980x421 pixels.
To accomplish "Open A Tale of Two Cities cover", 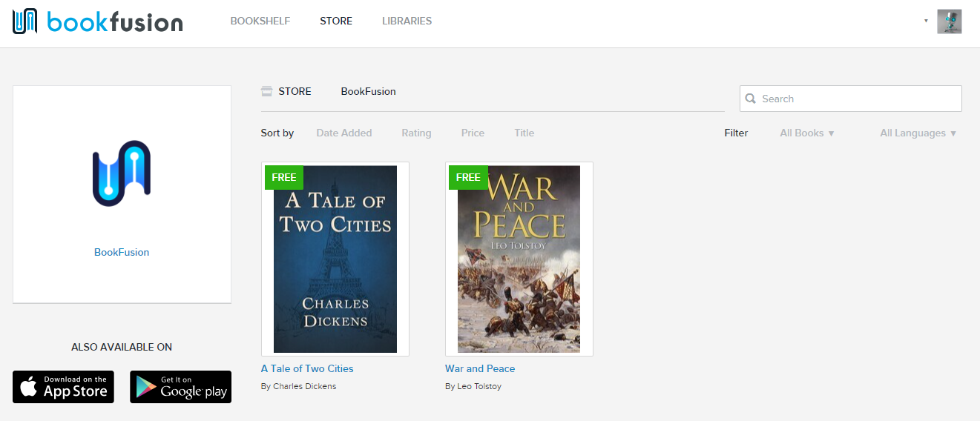I will click(335, 259).
